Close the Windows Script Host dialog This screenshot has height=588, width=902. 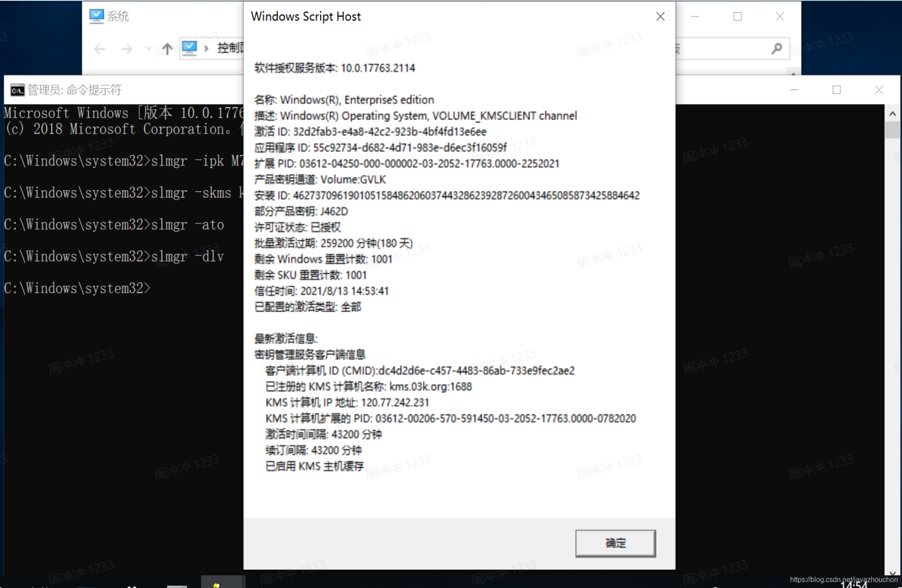660,17
